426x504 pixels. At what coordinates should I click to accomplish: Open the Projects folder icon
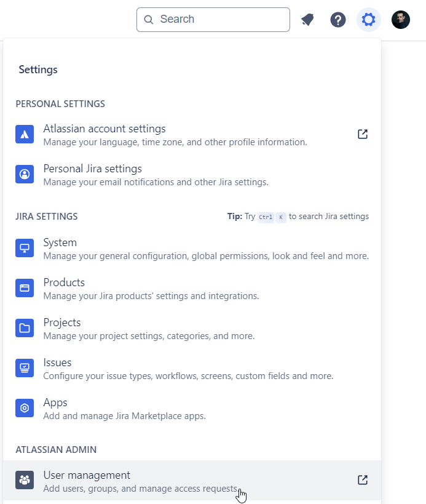tap(25, 328)
